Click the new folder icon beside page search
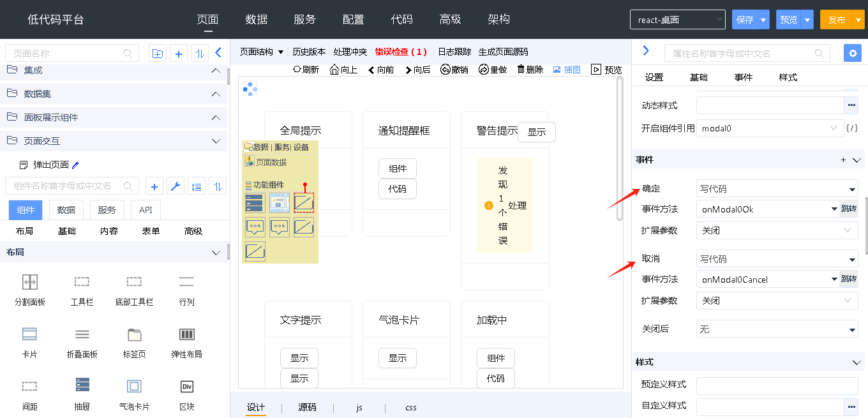868x418 pixels. tap(157, 54)
